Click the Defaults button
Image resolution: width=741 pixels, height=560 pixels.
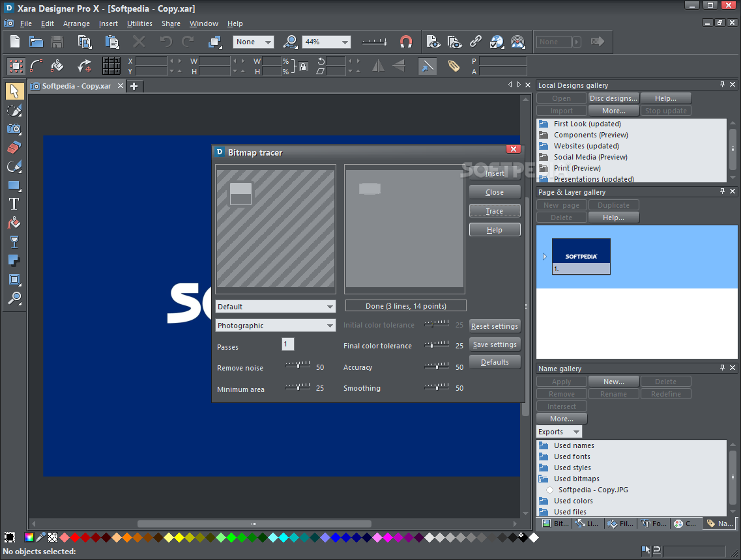pyautogui.click(x=495, y=362)
